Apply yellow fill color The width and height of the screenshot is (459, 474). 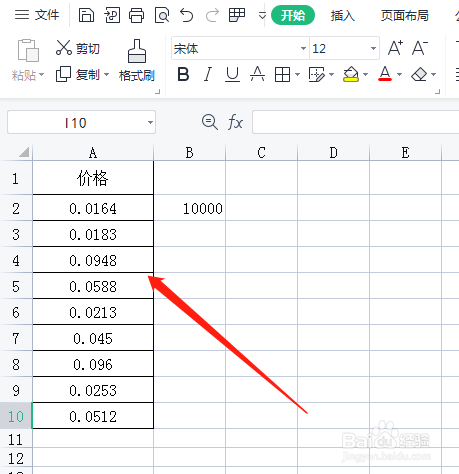click(x=351, y=74)
